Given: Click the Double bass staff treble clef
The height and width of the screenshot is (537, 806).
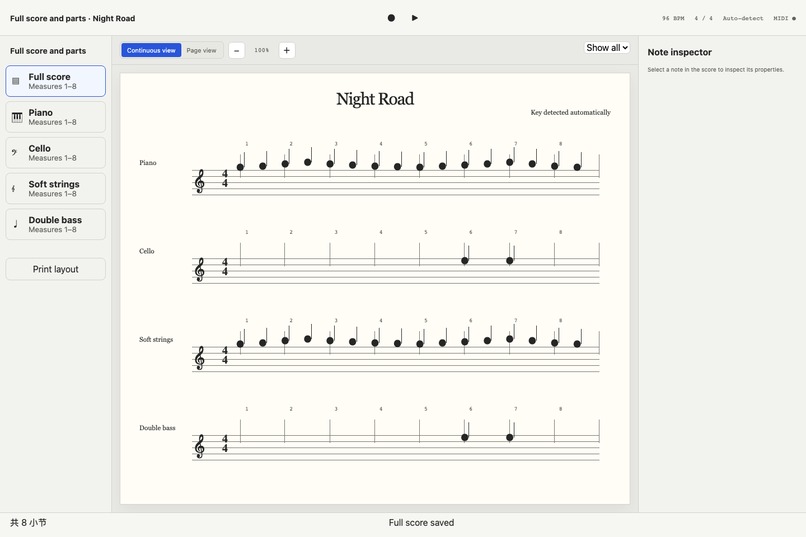Looking at the screenshot, I should 199,447.
